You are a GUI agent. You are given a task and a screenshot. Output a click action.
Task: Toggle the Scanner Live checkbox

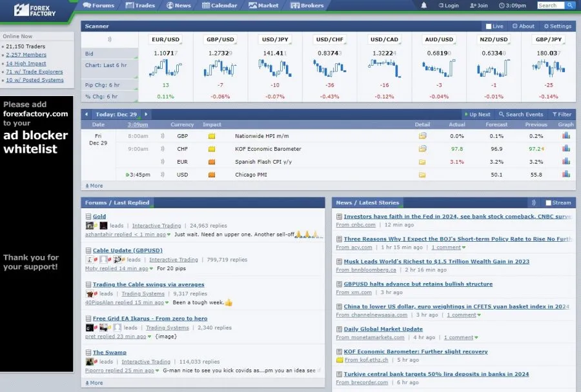coord(489,26)
